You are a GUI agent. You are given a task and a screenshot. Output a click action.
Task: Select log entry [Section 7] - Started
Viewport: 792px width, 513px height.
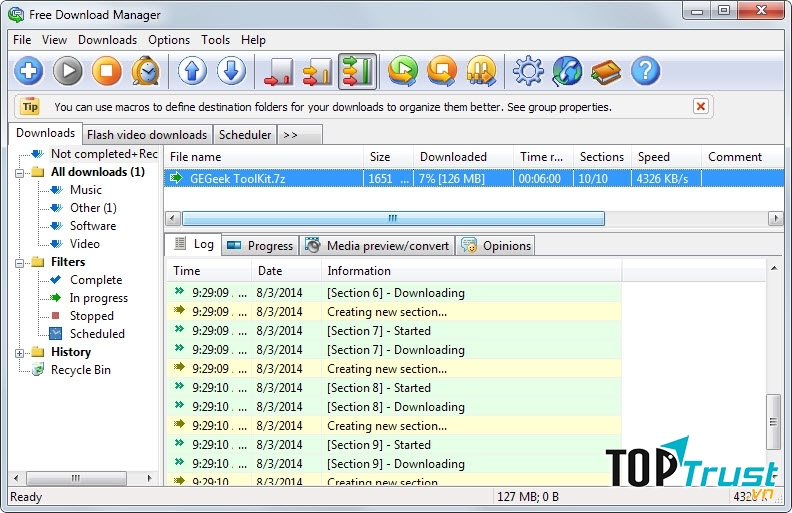394,331
